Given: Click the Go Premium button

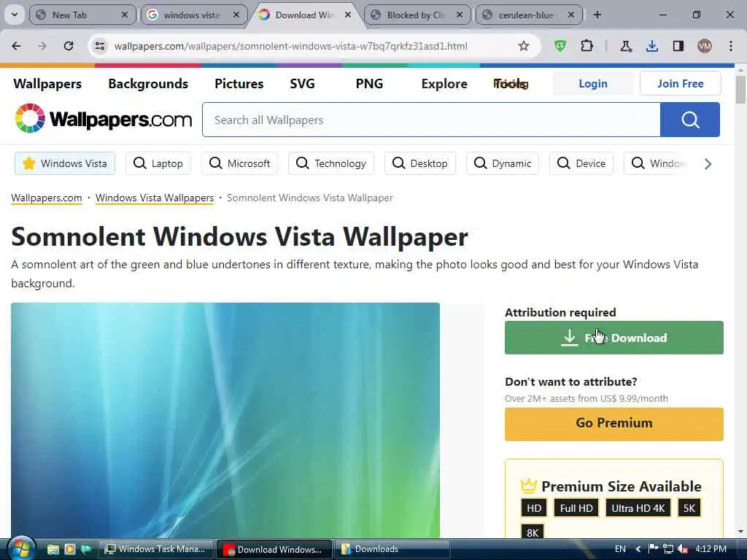Looking at the screenshot, I should [614, 424].
